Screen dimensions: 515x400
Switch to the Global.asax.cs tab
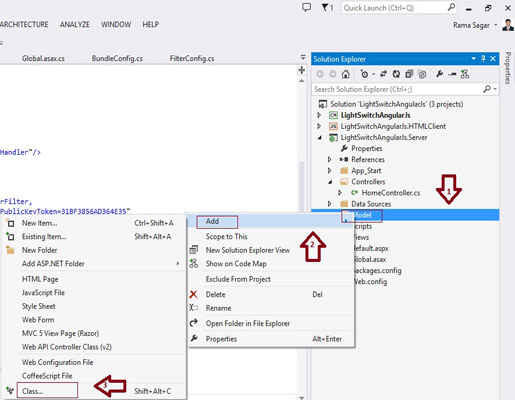(x=43, y=58)
